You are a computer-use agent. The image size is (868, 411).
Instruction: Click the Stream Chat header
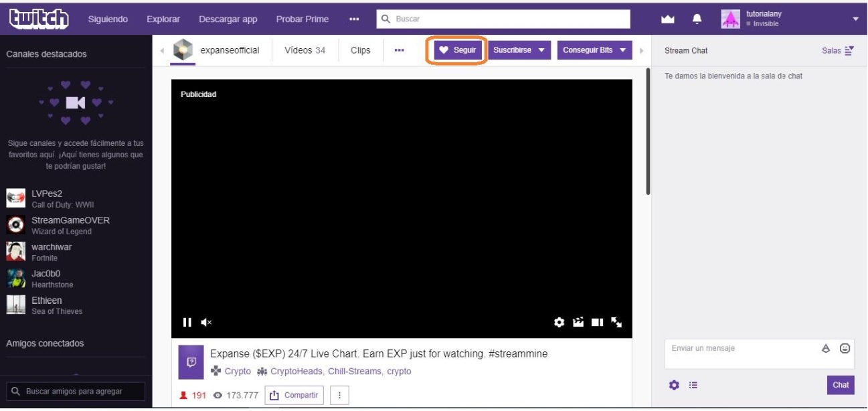click(x=686, y=50)
